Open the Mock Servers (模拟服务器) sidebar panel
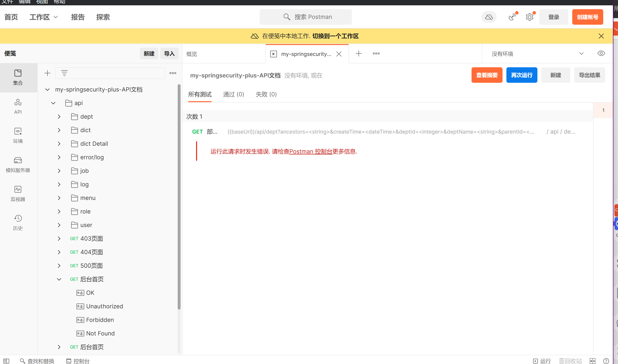Image resolution: width=618 pixels, height=364 pixels. click(x=18, y=164)
